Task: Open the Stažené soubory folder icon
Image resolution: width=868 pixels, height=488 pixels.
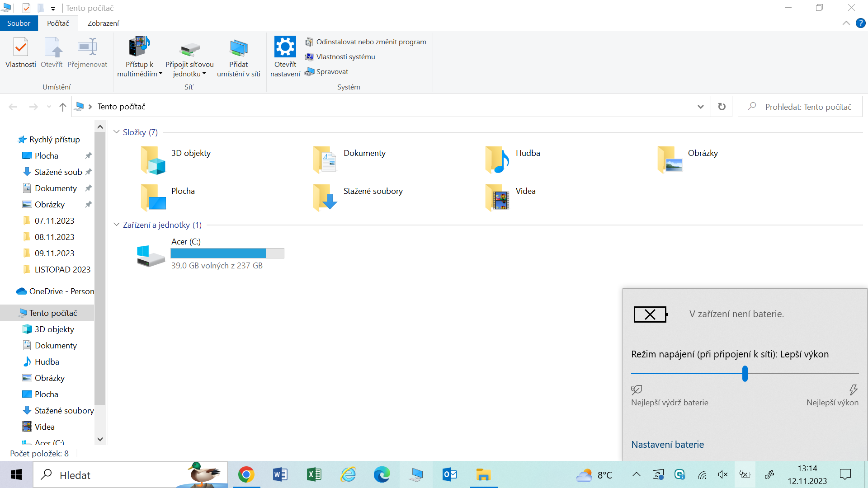Action: click(325, 197)
